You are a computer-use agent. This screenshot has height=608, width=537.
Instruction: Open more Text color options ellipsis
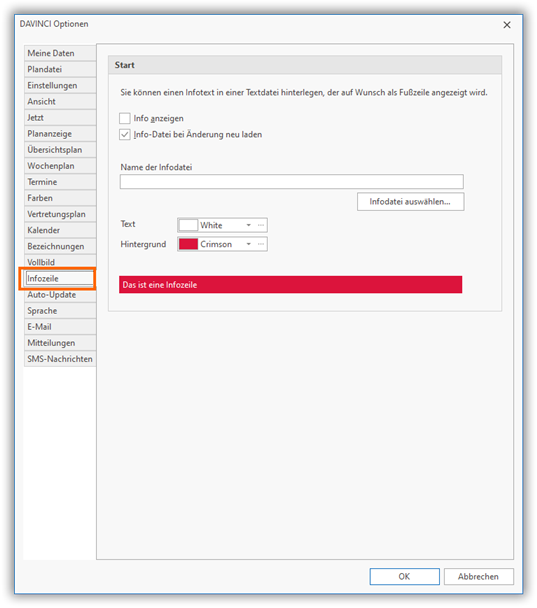[261, 225]
